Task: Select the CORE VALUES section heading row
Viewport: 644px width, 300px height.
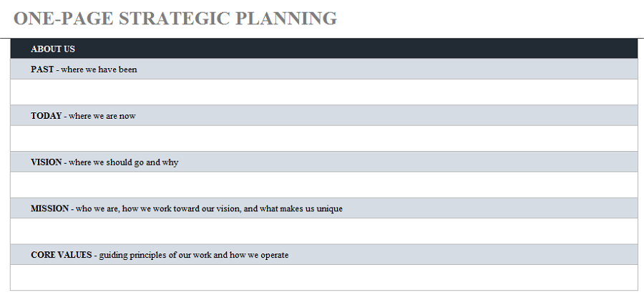Action: point(324,255)
